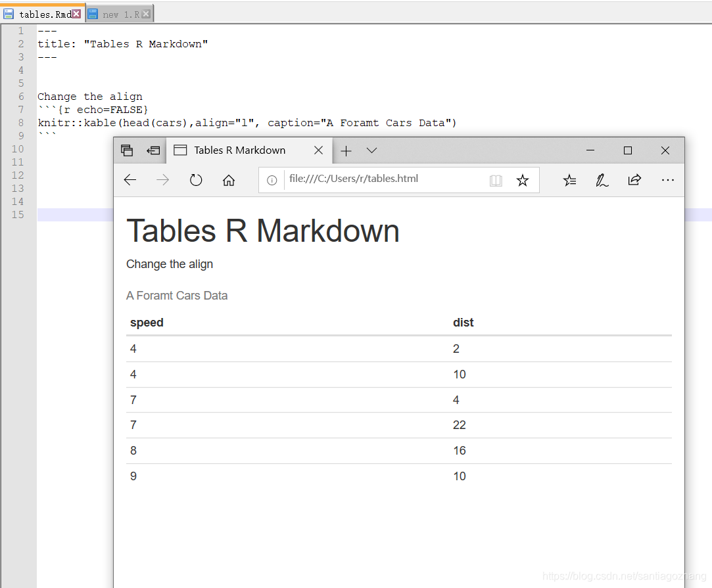Screen dimensions: 712x588
Task: Click the 'dist' column header
Action: tap(463, 323)
